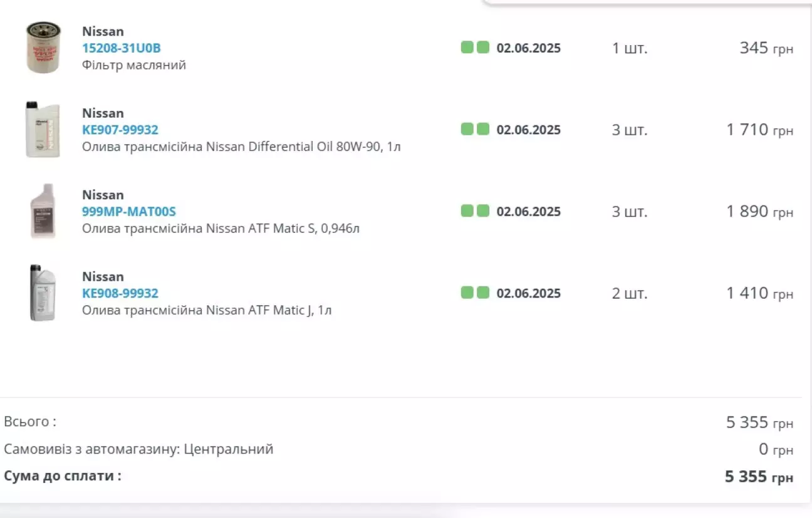This screenshot has width=812, height=518.
Task: Click the price 1 410 грн
Action: point(760,293)
